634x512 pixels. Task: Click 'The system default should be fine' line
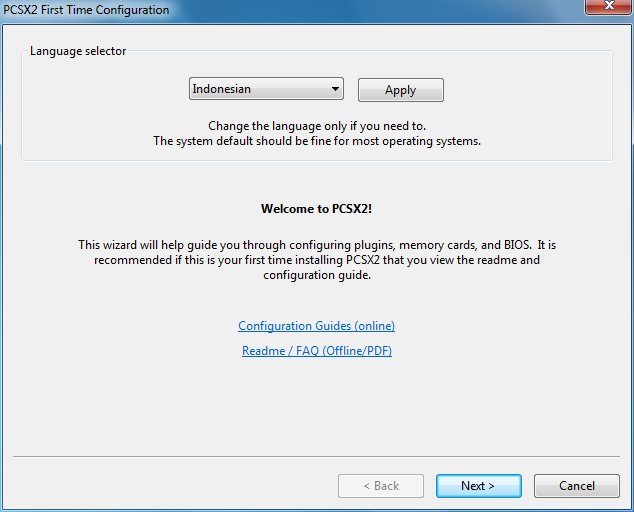317,141
